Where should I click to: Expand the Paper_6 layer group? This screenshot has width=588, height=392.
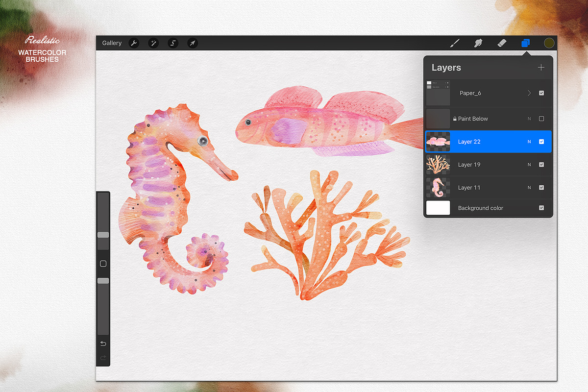pyautogui.click(x=529, y=93)
